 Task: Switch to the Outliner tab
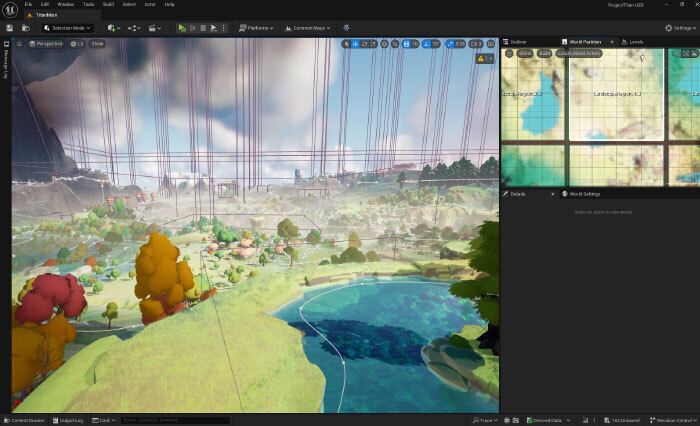[x=515, y=42]
